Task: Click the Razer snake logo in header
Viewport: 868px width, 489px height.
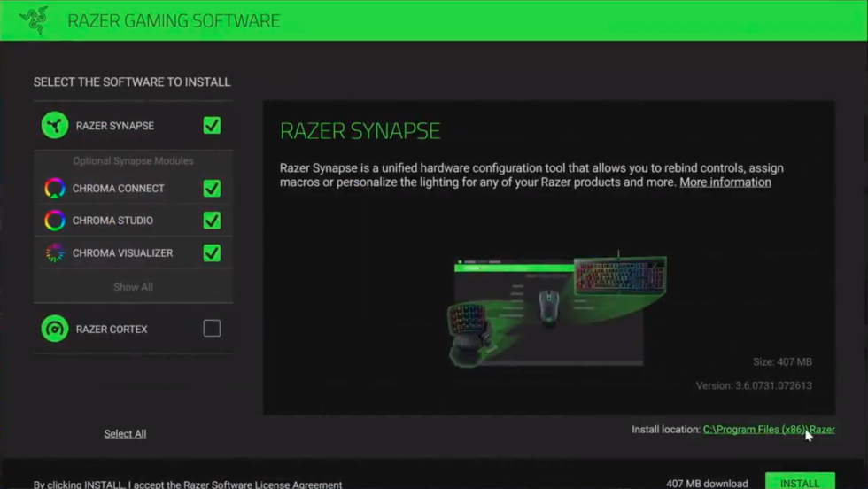Action: pyautogui.click(x=34, y=20)
